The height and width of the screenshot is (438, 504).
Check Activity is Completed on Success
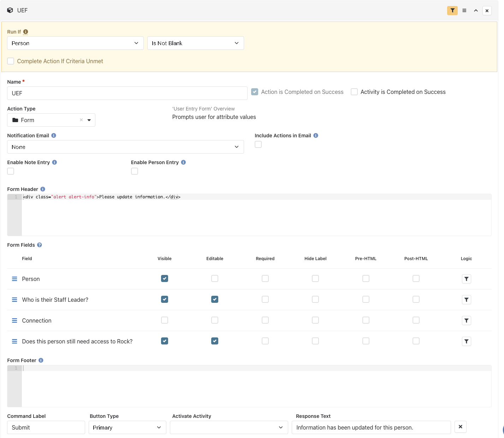354,92
